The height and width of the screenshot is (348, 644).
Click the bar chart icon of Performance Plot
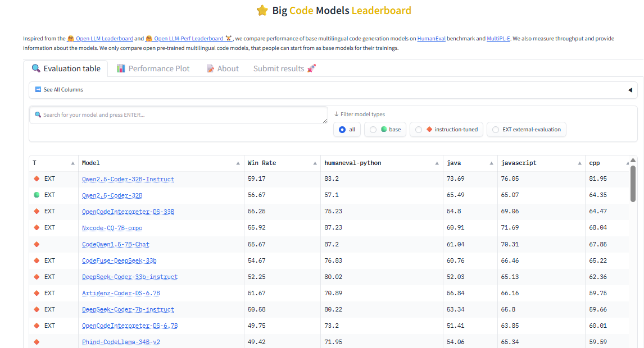pos(121,68)
